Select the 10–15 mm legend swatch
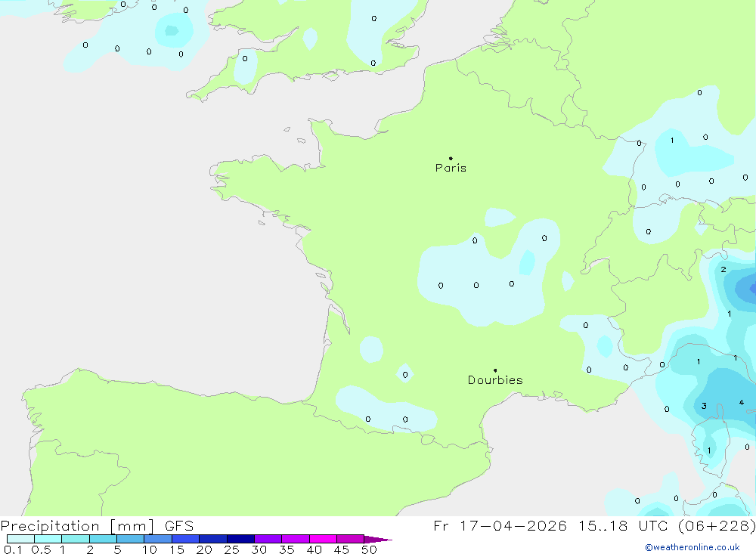The image size is (756, 554). click(x=158, y=539)
